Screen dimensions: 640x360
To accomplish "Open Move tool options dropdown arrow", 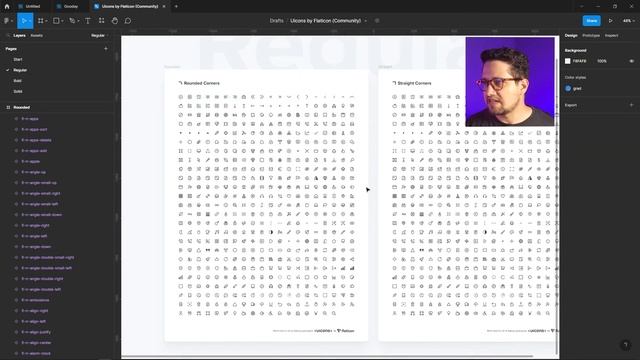I will point(30,21).
